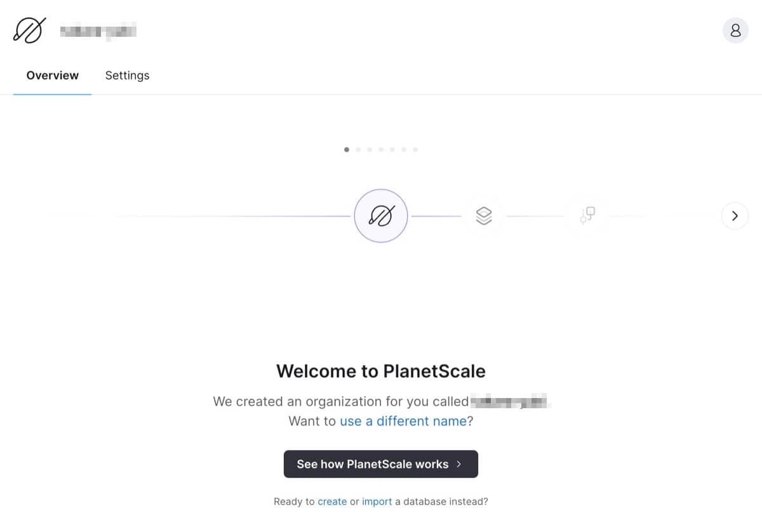Click the PlanetScale logo in the header
This screenshot has height=532, width=762.
coord(29,30)
